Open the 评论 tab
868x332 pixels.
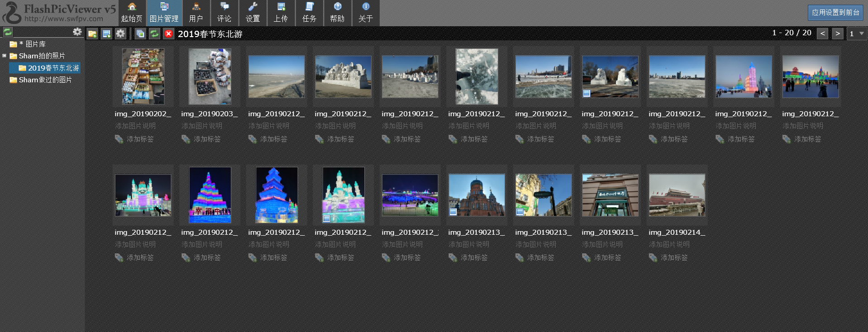click(224, 13)
